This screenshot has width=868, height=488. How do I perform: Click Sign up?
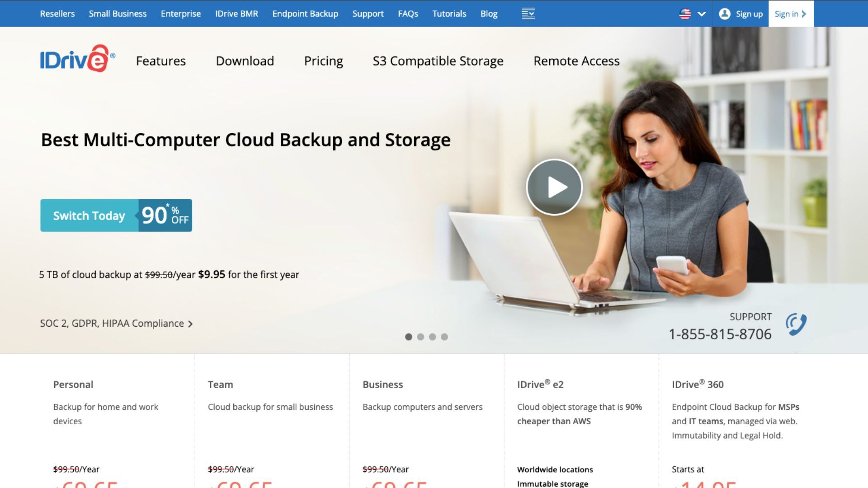coord(749,14)
